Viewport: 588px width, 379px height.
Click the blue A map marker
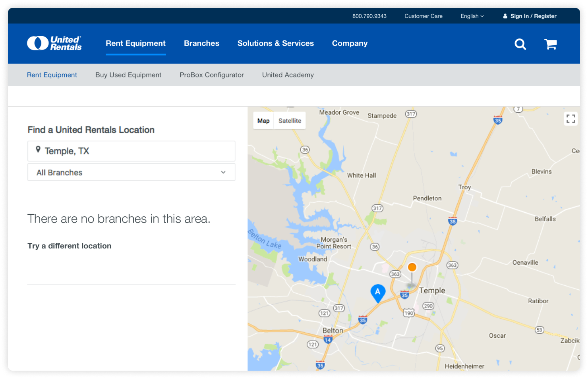378,292
